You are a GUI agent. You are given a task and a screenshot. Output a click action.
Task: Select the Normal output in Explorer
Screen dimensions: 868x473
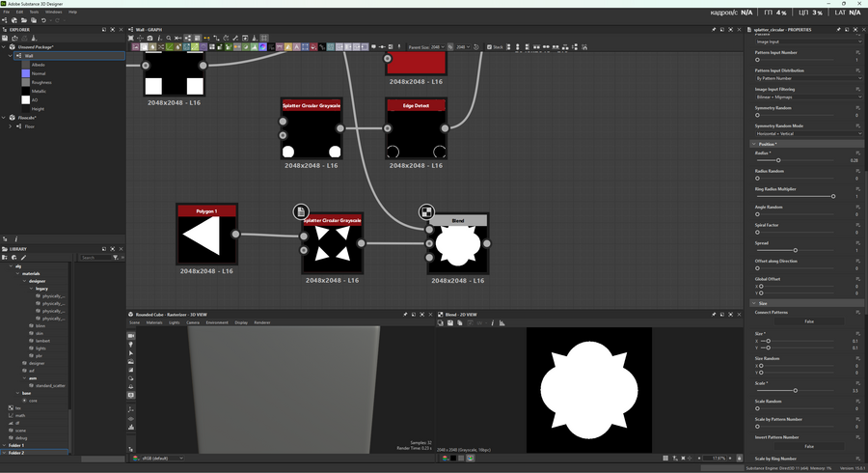point(39,73)
